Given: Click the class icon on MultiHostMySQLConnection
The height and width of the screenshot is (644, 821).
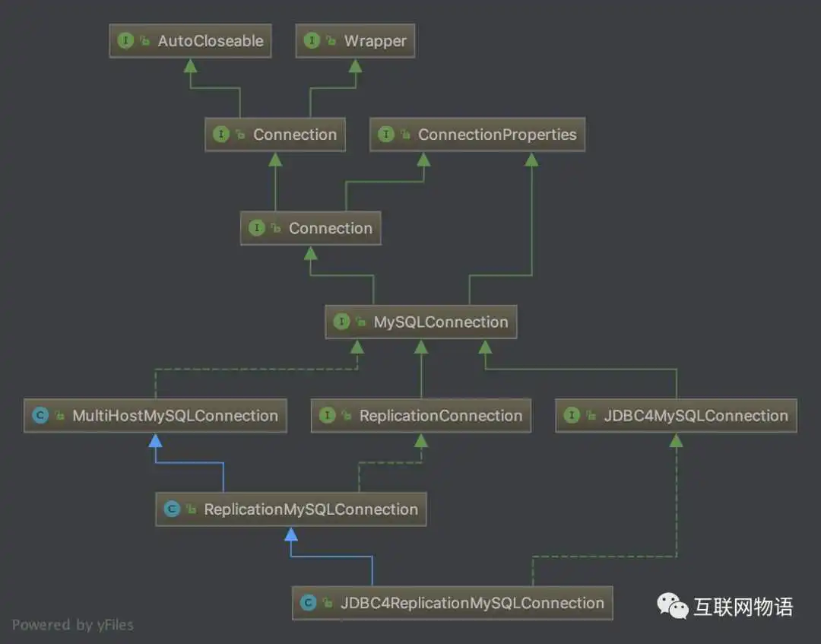Looking at the screenshot, I should click(x=40, y=415).
